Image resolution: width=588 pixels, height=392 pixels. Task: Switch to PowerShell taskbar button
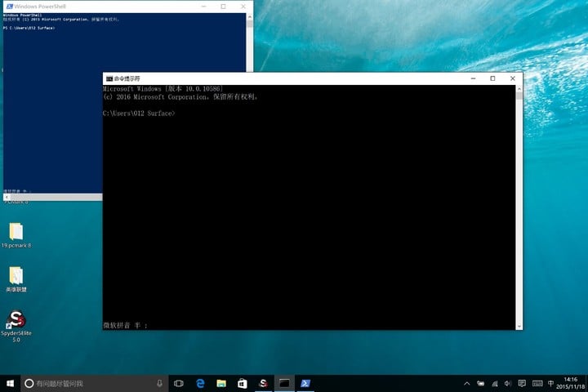[306, 383]
